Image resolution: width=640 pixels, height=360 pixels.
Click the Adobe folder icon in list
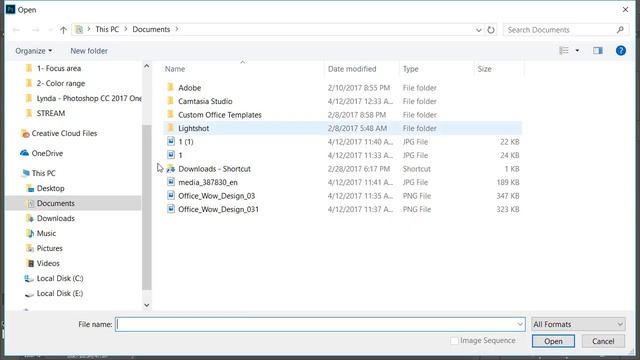pos(171,87)
